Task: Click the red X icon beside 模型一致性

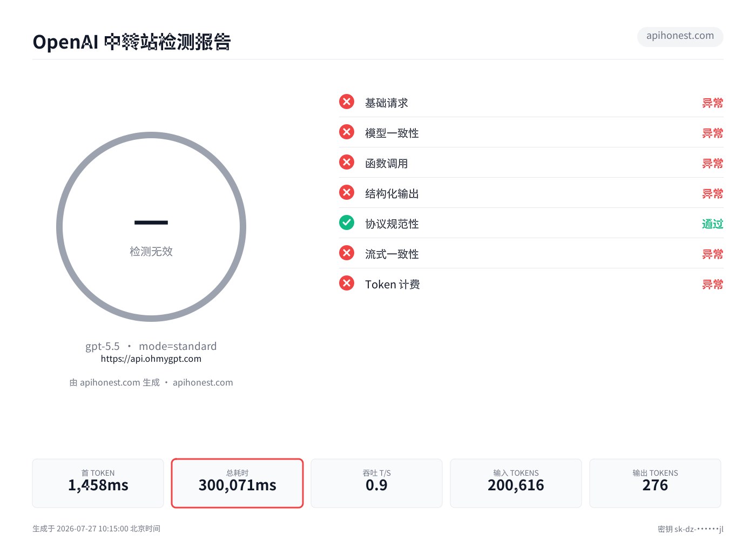Action: coord(347,132)
